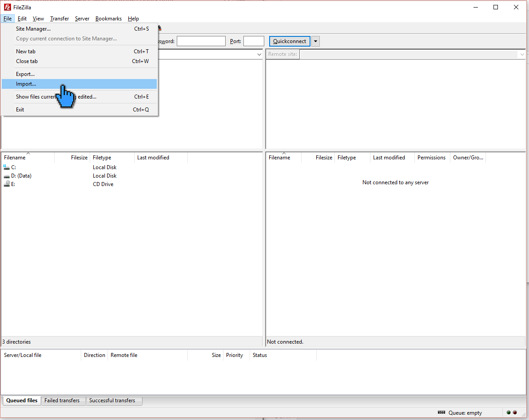Open the Quickconnect dropdown arrow
Viewport: 529px width, 420px height.
315,41
